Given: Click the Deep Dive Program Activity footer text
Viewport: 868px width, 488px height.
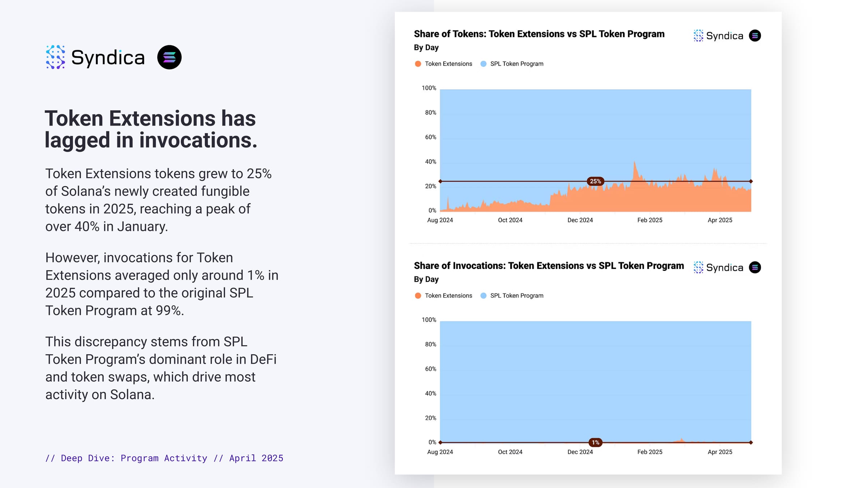Looking at the screenshot, I should 164,458.
